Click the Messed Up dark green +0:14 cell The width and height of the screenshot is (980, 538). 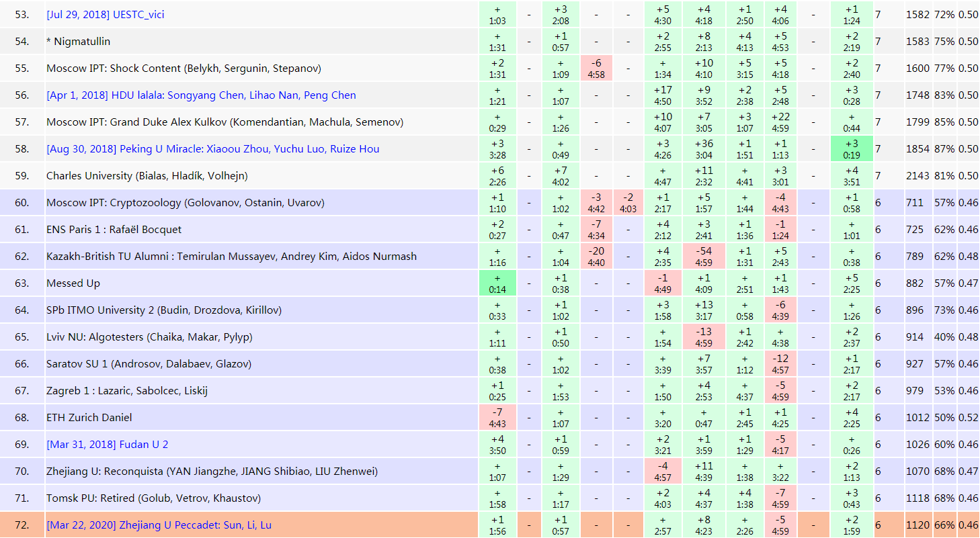tap(497, 283)
